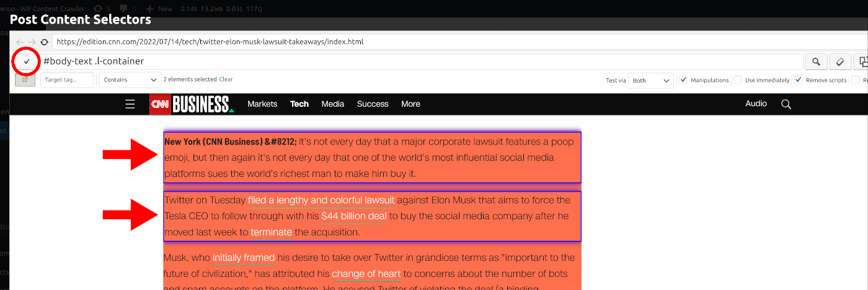Click the CSS selector field '#body-text .l-container'

pyautogui.click(x=422, y=61)
